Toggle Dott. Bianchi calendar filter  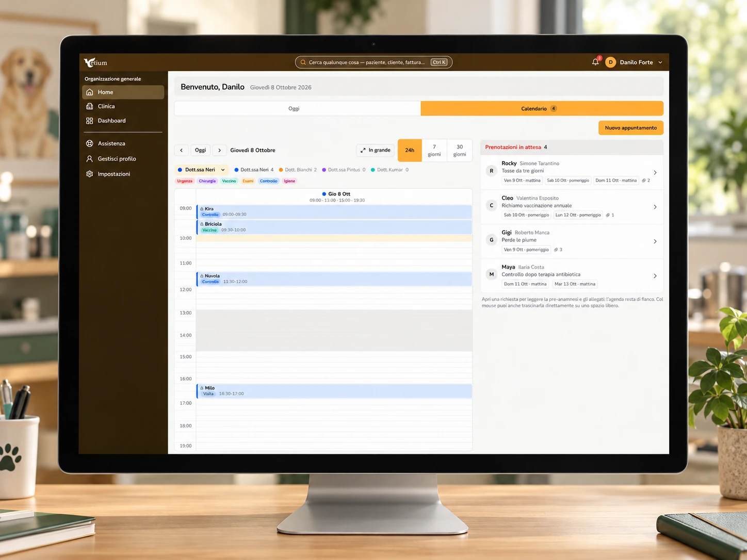[298, 170]
